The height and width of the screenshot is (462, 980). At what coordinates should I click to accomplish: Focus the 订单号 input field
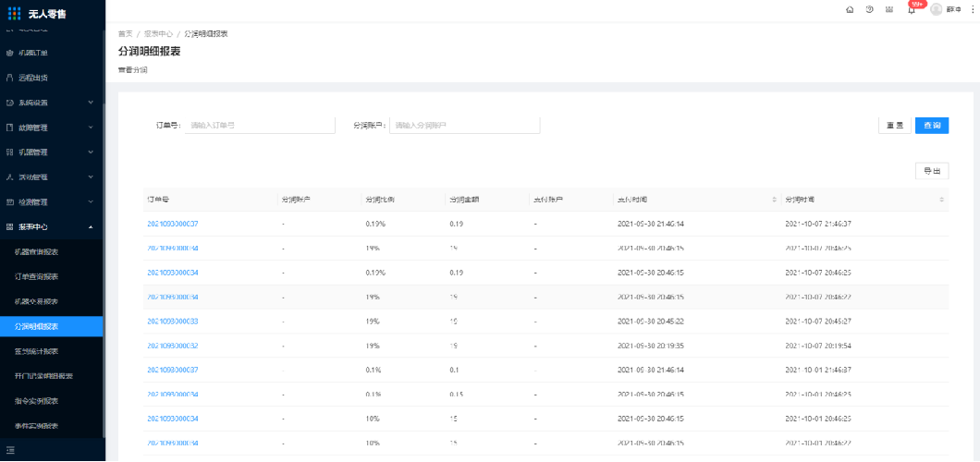click(x=260, y=126)
